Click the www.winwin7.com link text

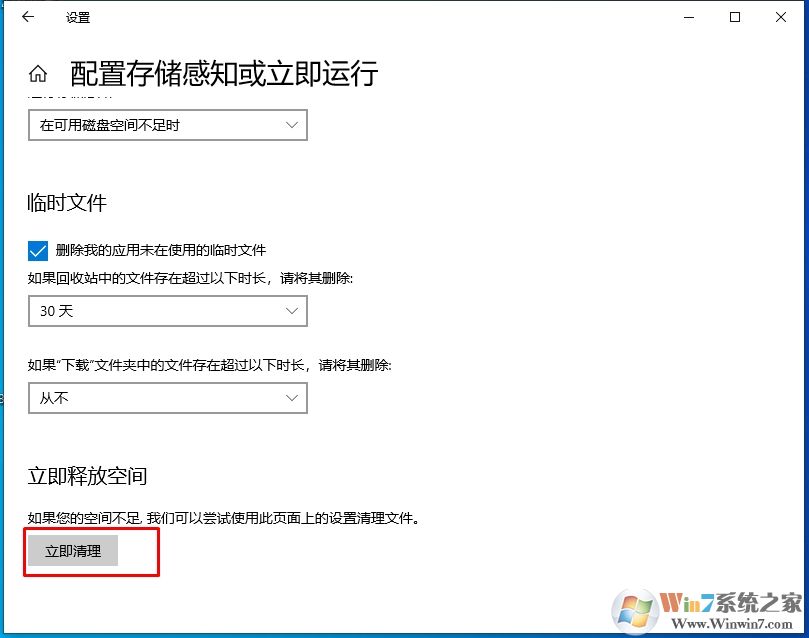click(733, 625)
